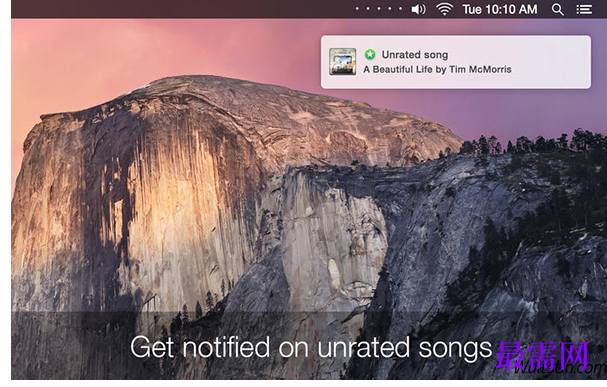The width and height of the screenshot is (607, 387).
Task: Click the 'Unrated song' notification title
Action: pos(415,55)
